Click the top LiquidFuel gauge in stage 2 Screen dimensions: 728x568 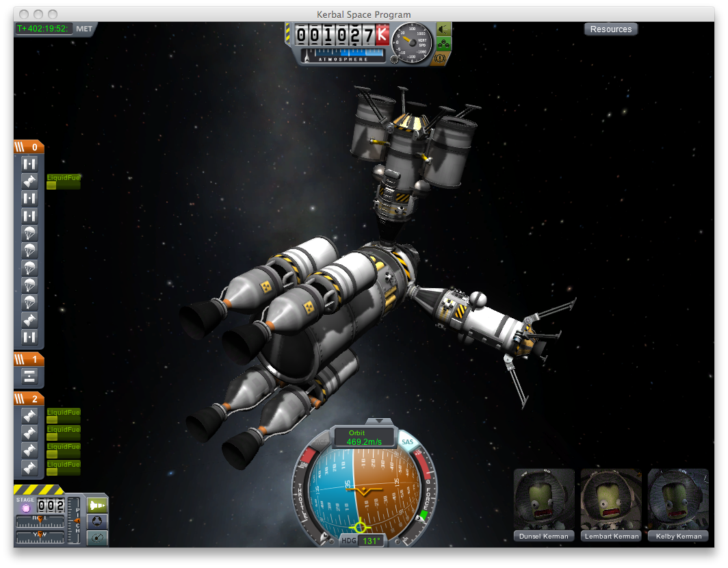(x=63, y=415)
